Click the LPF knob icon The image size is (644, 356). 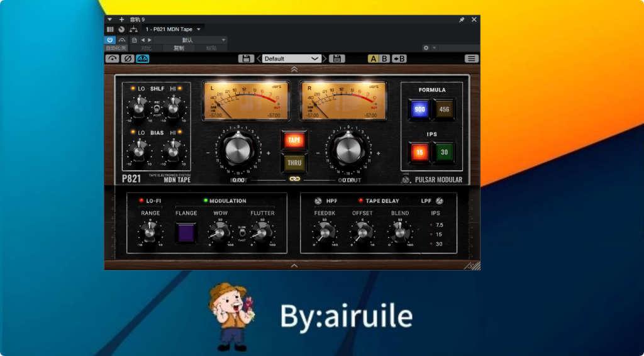(440, 201)
